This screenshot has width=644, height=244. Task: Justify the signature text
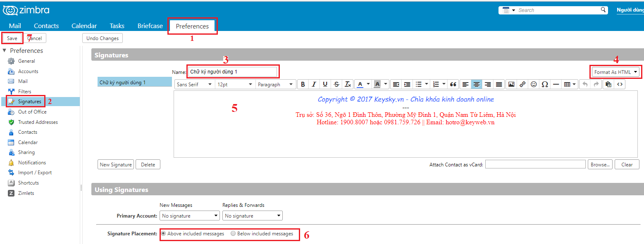(x=499, y=84)
